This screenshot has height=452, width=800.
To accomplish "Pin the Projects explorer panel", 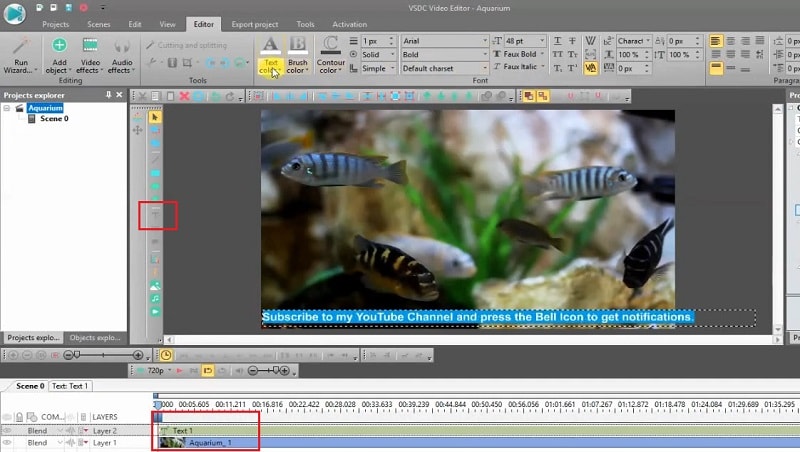I will point(108,95).
